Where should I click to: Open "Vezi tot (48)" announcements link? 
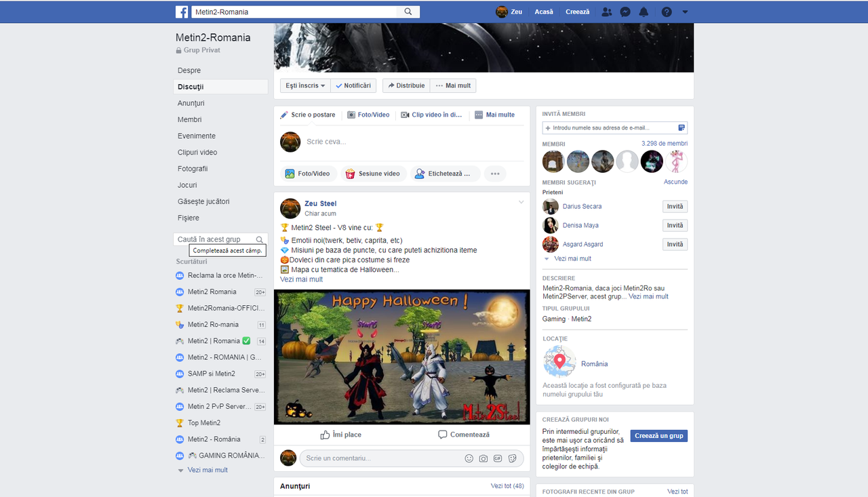point(507,485)
